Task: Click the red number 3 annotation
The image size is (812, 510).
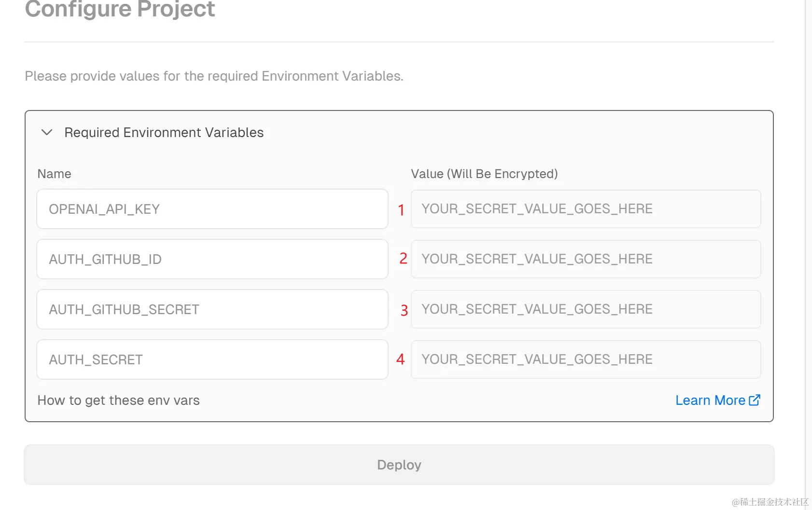Action: [404, 310]
